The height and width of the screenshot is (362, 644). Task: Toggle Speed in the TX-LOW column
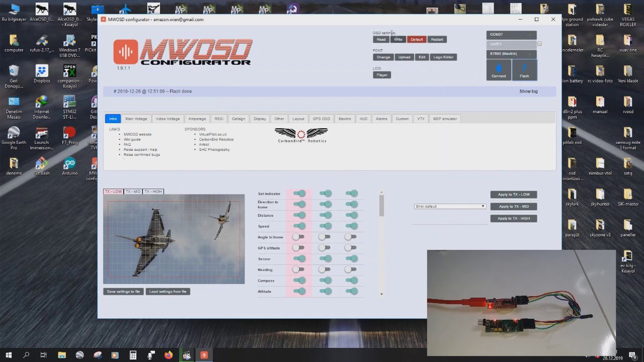pyautogui.click(x=299, y=226)
